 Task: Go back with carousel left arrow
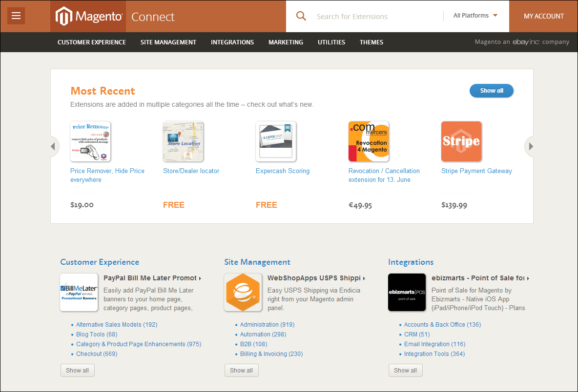[x=54, y=146]
